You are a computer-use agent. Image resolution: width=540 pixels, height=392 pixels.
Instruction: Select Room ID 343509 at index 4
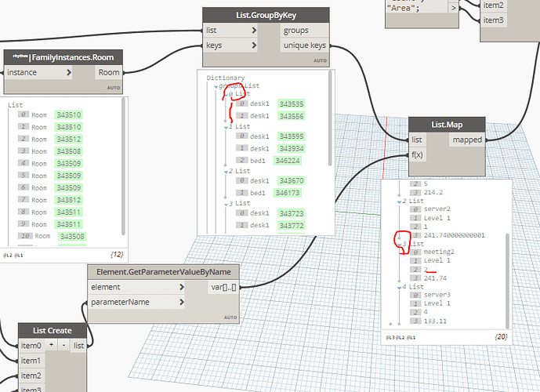click(x=68, y=163)
